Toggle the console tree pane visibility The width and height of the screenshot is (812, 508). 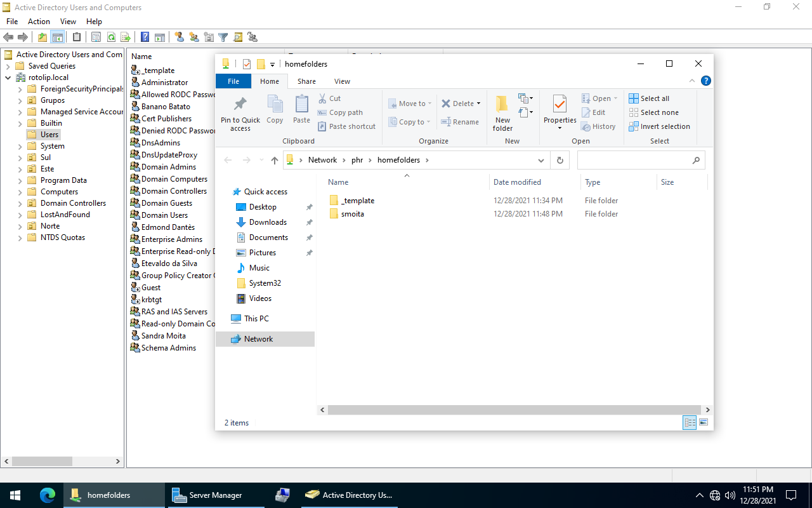coord(58,37)
